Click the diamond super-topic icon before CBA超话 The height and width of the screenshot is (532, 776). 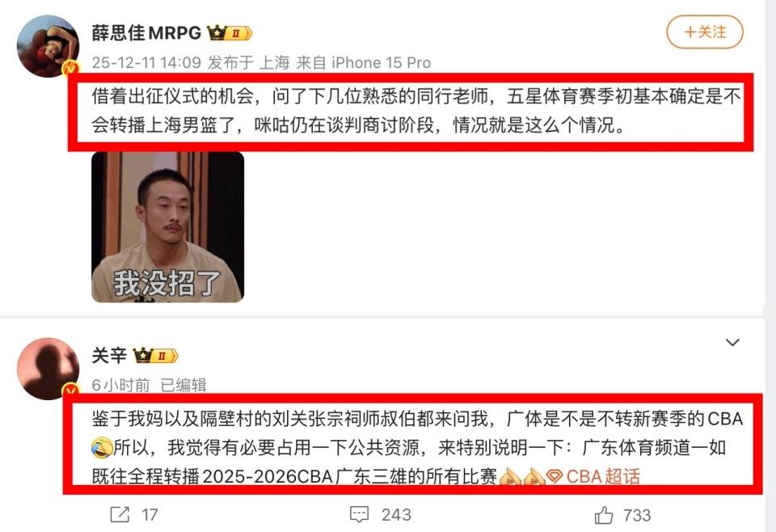pyautogui.click(x=555, y=476)
